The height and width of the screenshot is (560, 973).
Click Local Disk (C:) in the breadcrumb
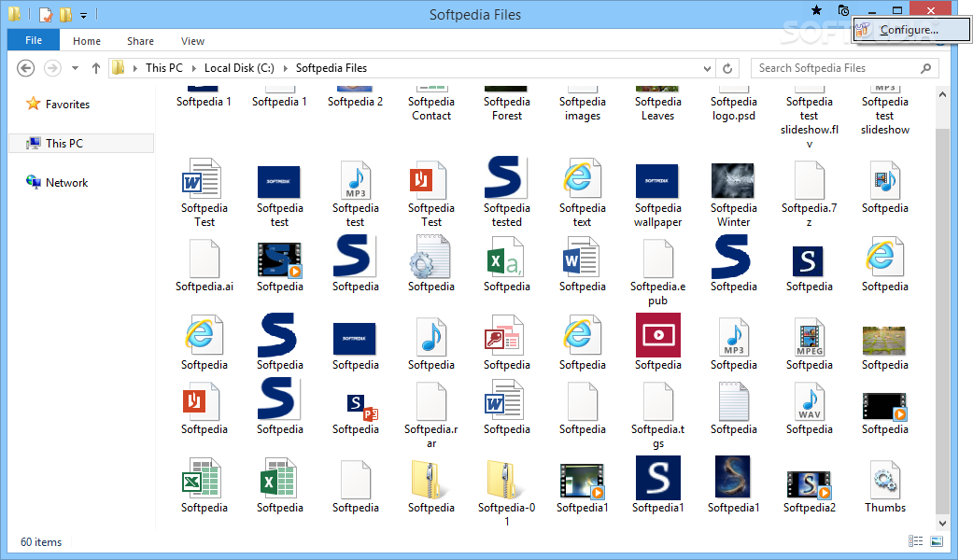click(239, 68)
